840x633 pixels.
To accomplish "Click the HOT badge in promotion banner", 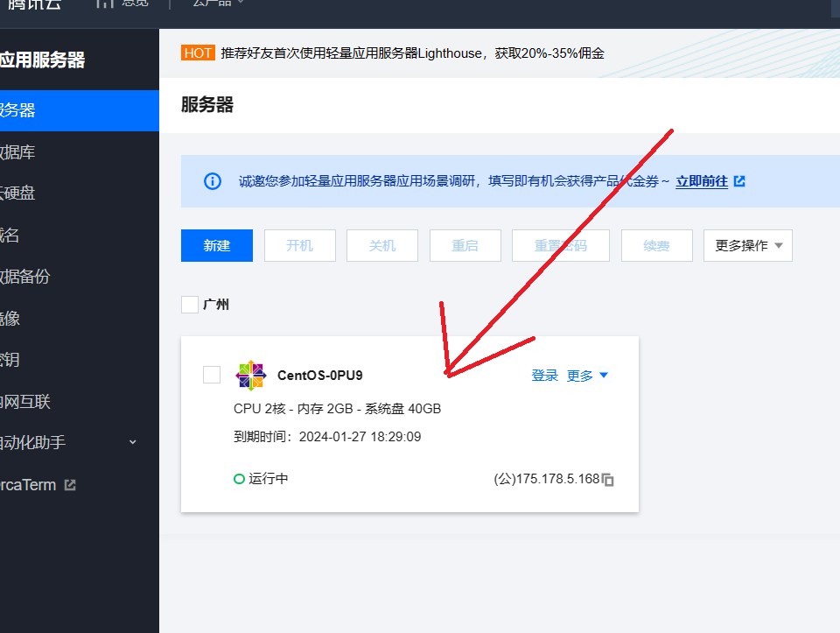I will pyautogui.click(x=198, y=53).
